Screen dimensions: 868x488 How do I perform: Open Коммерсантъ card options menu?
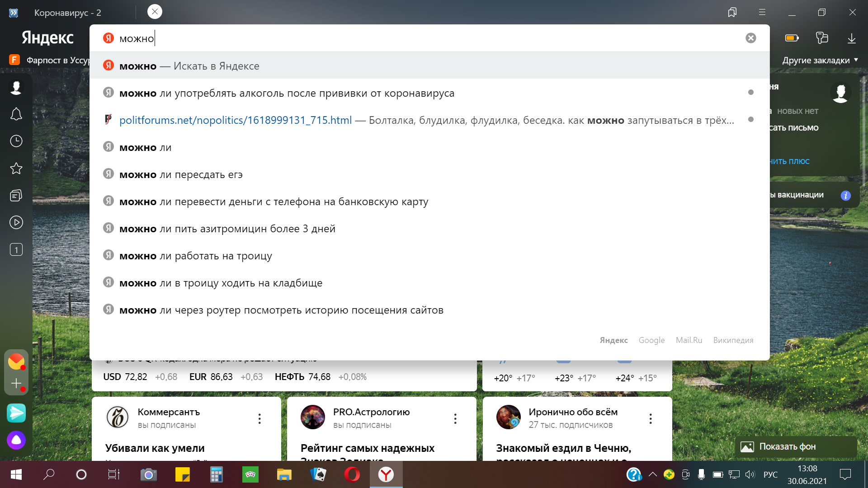259,418
